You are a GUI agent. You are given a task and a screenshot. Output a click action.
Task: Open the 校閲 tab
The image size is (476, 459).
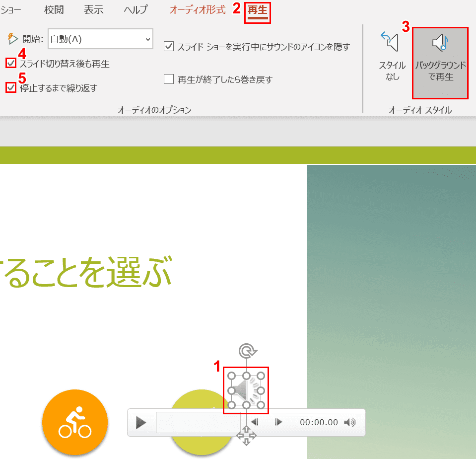pos(54,10)
